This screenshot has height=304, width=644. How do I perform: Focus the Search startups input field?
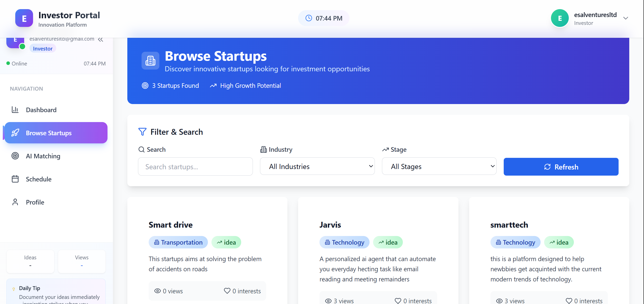pyautogui.click(x=195, y=167)
